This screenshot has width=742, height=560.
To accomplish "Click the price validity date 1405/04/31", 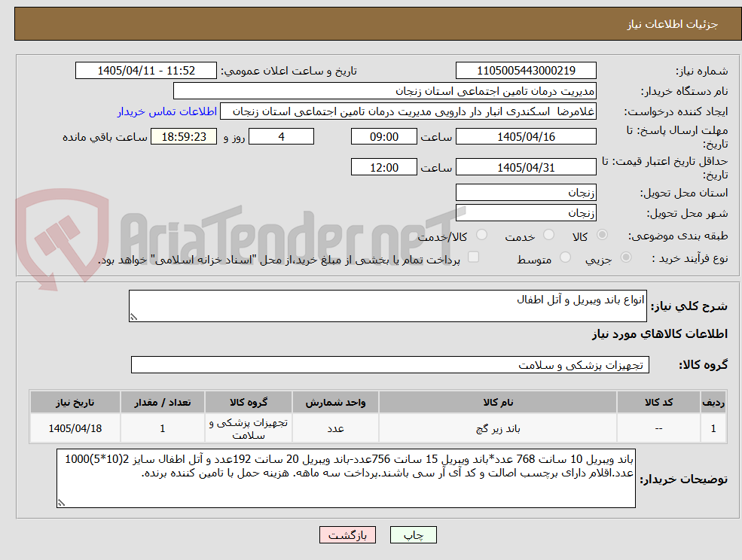I will tap(526, 167).
